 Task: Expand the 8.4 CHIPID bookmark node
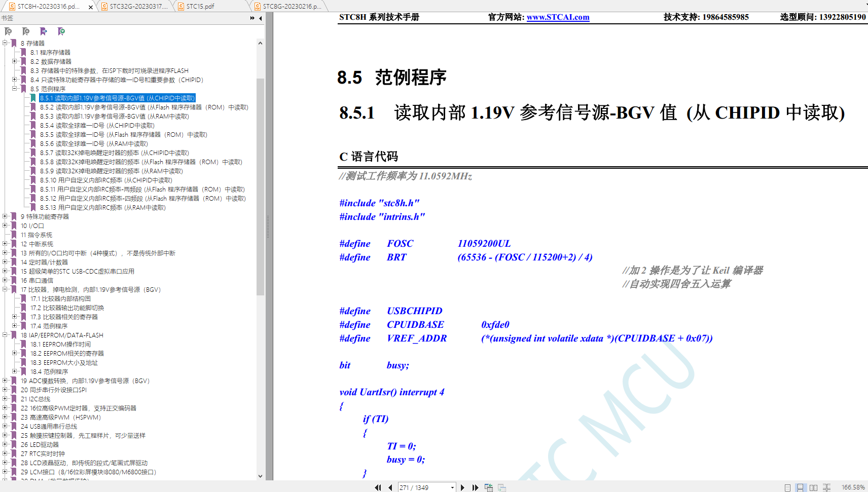coord(15,80)
